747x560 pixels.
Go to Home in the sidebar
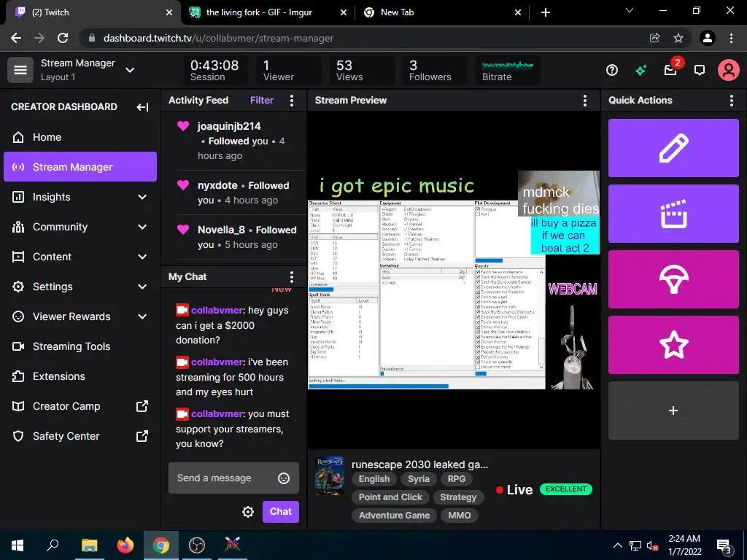(80, 137)
